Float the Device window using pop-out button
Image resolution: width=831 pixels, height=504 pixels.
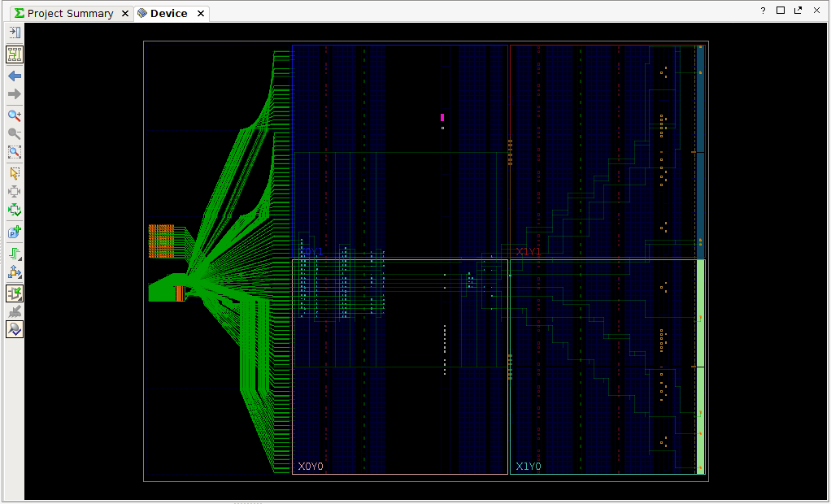coord(798,11)
